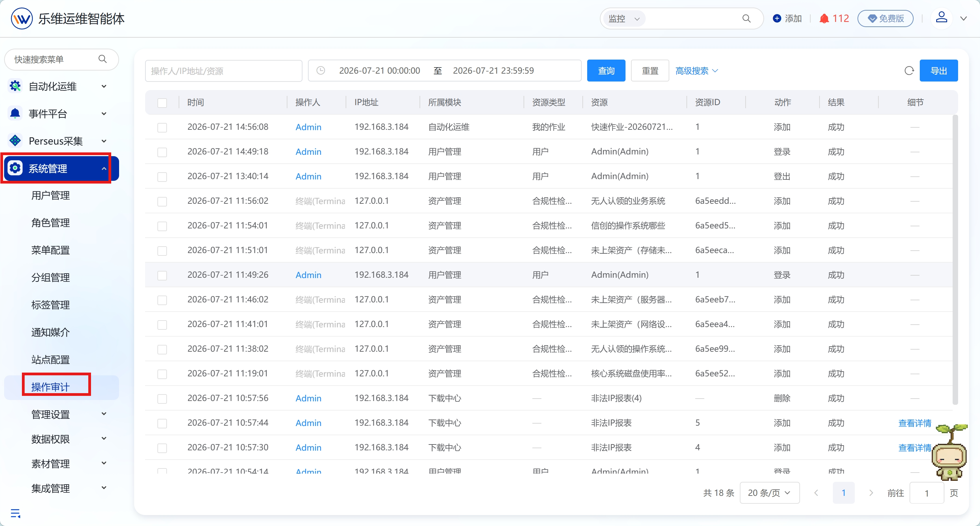Click the start date 2026-07-21 00:00:00 field

[x=379, y=71]
